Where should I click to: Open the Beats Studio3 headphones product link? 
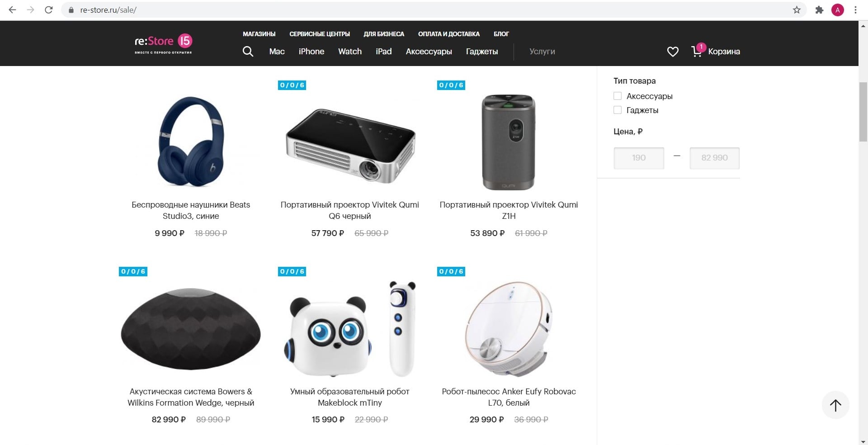point(191,210)
